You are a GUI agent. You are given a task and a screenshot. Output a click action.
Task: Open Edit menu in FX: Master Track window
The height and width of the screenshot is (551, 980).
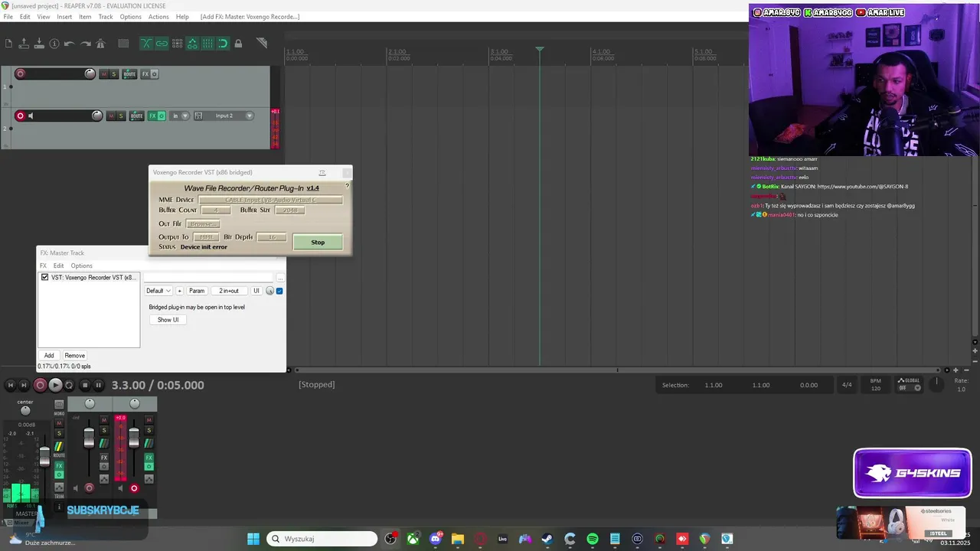[58, 266]
